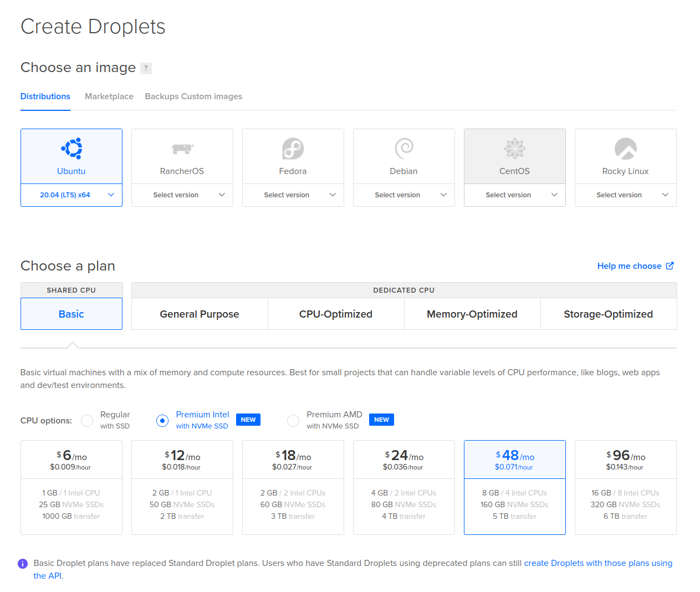Select the Fedora distribution image
Screen dimensions: 700x592
click(293, 156)
